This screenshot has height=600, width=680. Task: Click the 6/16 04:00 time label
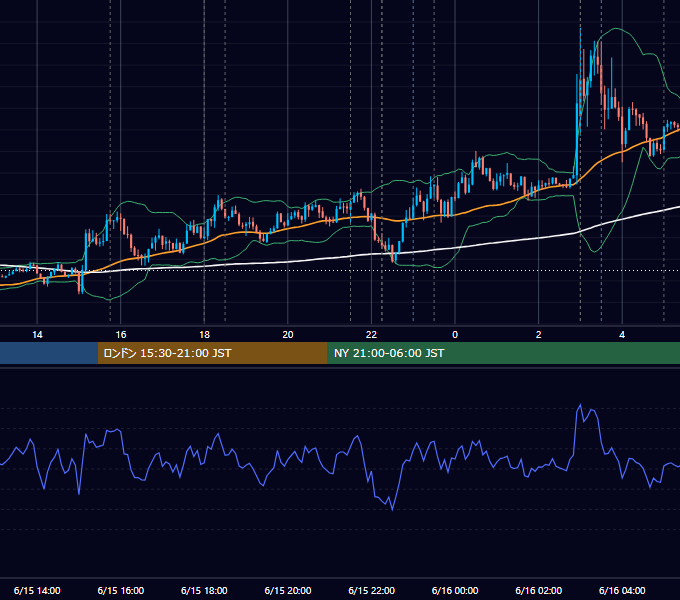click(622, 590)
